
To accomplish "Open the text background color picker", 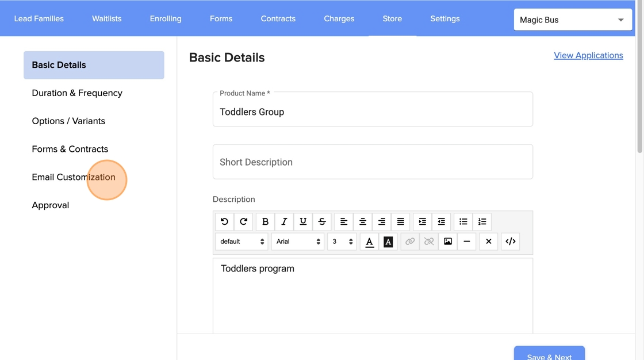I will 388,242.
